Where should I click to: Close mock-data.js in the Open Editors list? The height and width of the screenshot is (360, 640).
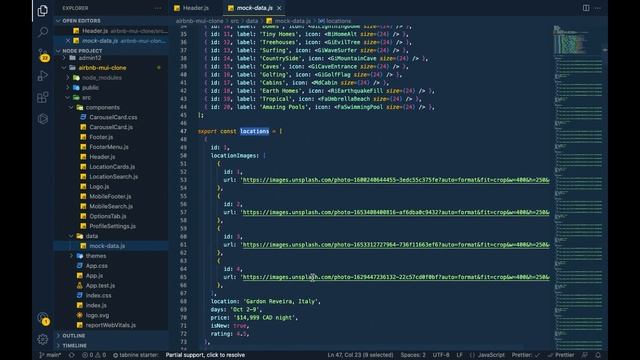tap(68, 41)
